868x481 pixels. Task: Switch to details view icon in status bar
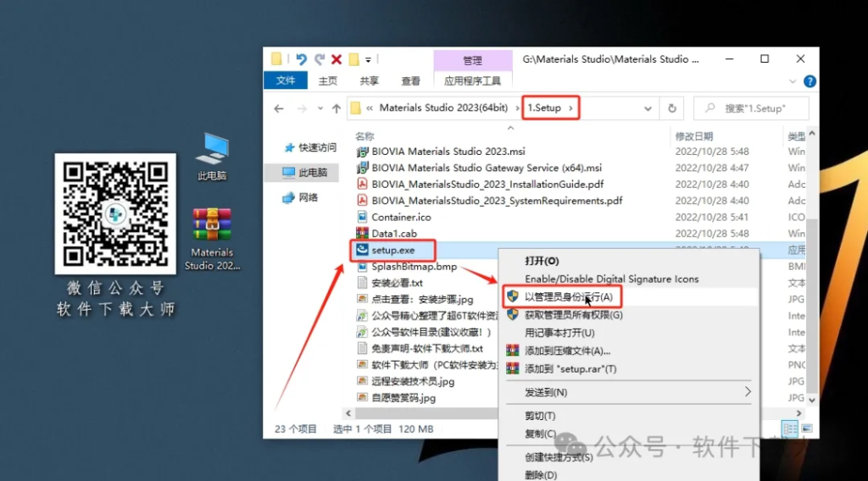[x=790, y=429]
